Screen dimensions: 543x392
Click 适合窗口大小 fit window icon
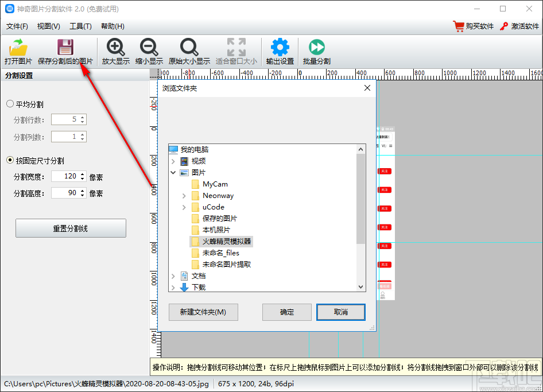pos(236,47)
